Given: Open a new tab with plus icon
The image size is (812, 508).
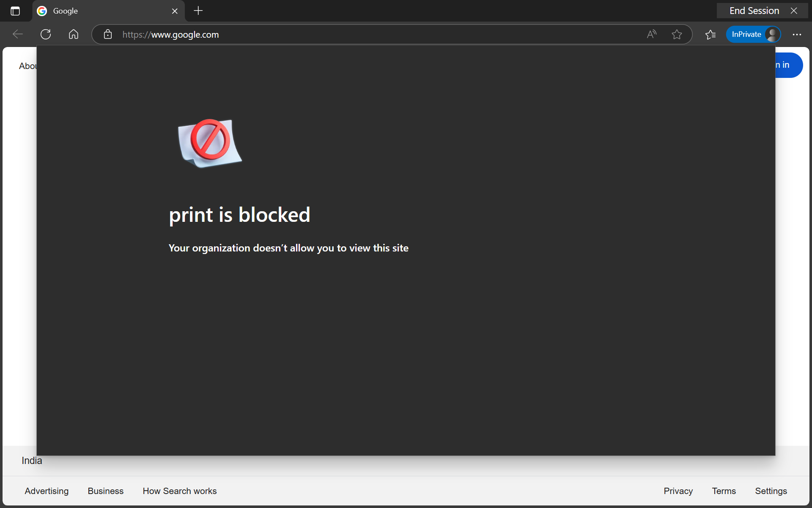Looking at the screenshot, I should [x=198, y=11].
